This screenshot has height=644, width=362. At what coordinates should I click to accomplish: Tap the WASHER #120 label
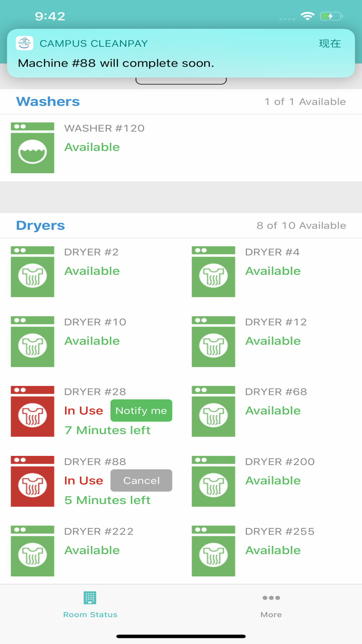104,128
